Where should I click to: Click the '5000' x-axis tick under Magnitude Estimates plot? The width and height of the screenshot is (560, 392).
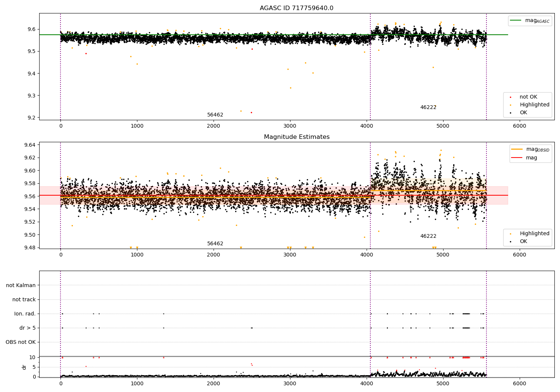443,255
